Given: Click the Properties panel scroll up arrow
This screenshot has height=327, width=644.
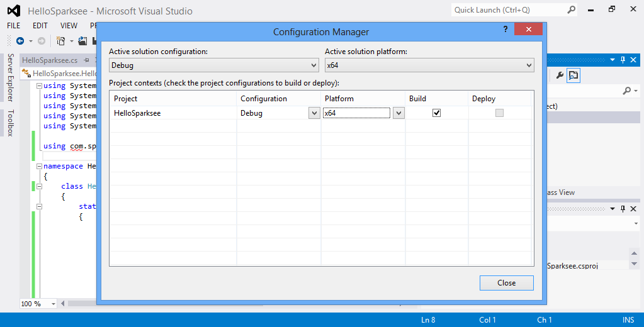Looking at the screenshot, I should [x=634, y=253].
